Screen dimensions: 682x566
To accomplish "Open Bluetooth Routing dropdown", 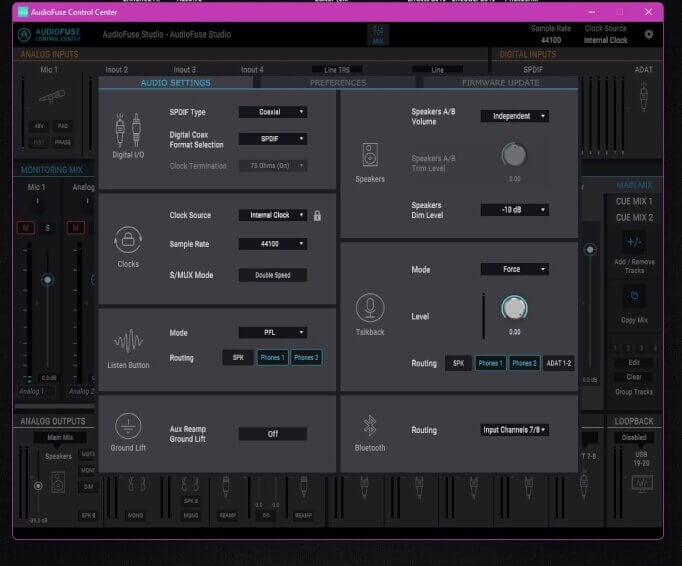I will click(x=515, y=430).
